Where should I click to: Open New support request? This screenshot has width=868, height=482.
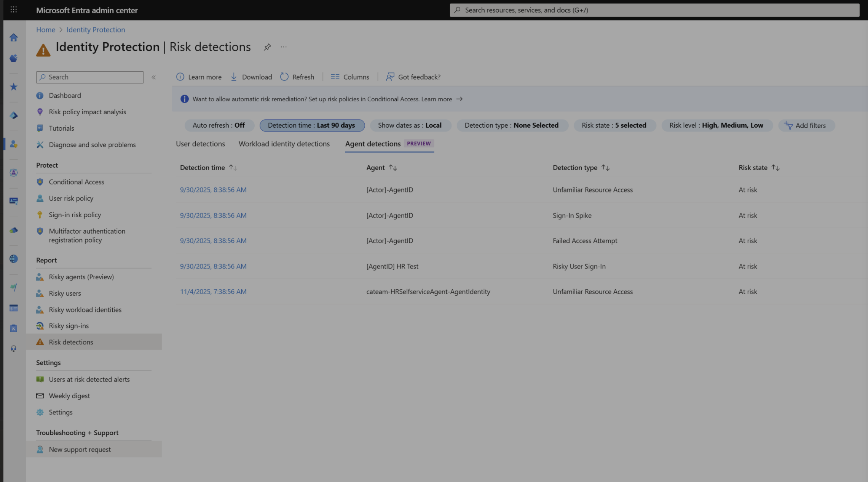pyautogui.click(x=94, y=450)
